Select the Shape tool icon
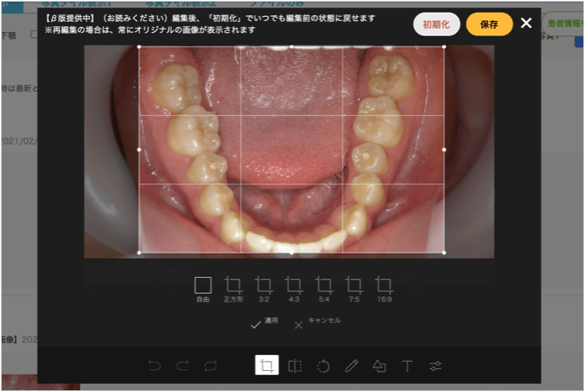 [380, 366]
